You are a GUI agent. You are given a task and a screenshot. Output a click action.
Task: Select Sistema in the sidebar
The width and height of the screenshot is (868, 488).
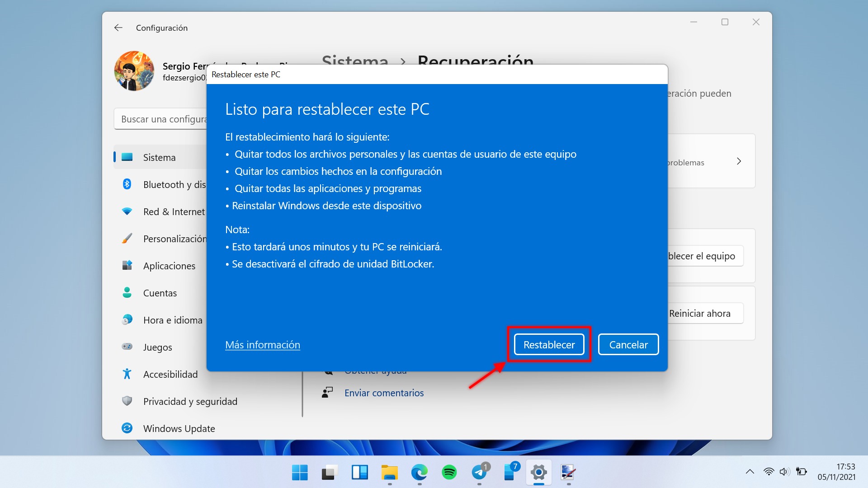coord(160,157)
